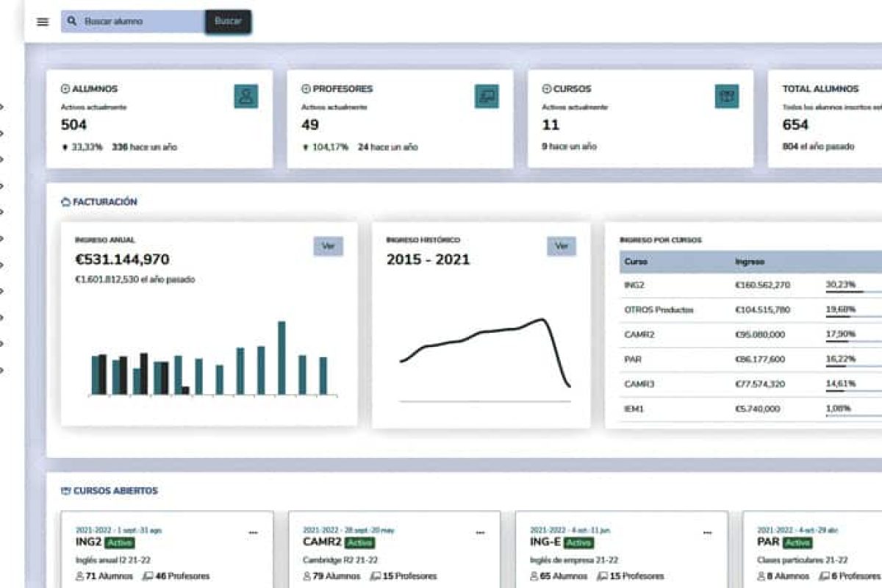
Task: Click the Cursos Abiertos section icon
Action: pos(65,490)
